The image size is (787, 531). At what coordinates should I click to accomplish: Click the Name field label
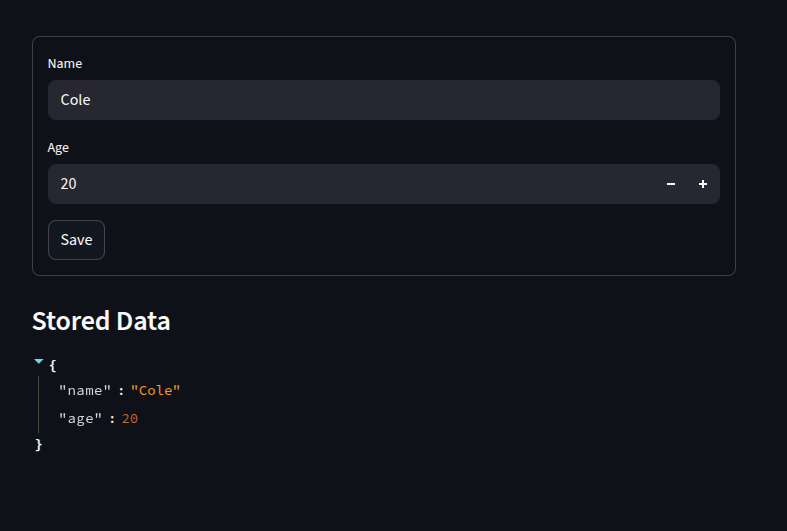coord(65,64)
